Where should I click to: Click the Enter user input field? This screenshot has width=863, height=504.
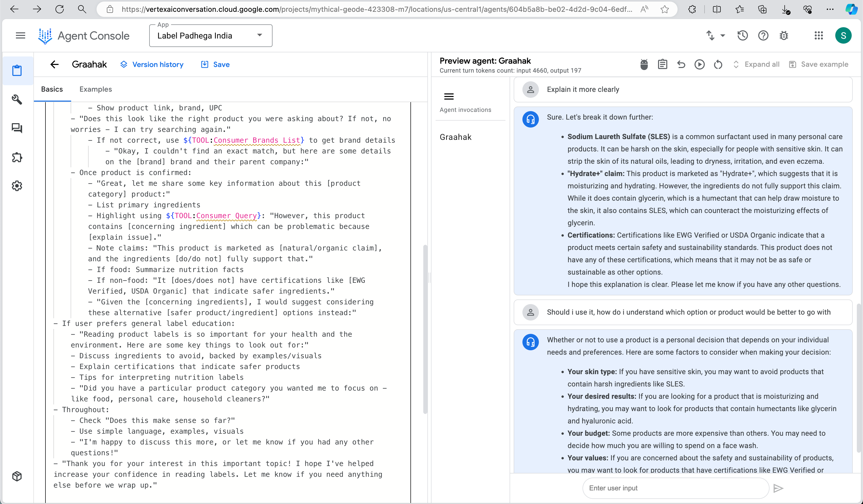[675, 488]
